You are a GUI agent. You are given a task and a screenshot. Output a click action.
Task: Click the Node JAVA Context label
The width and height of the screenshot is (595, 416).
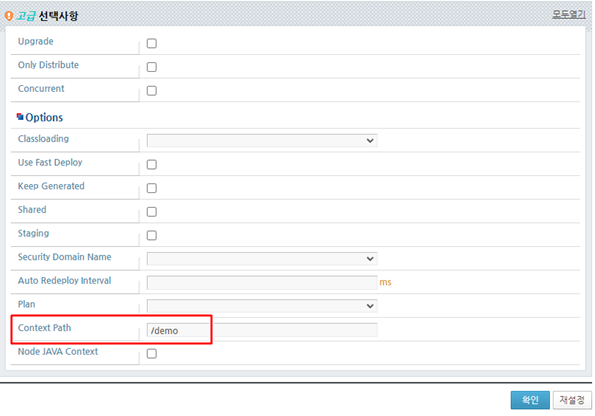tap(58, 351)
